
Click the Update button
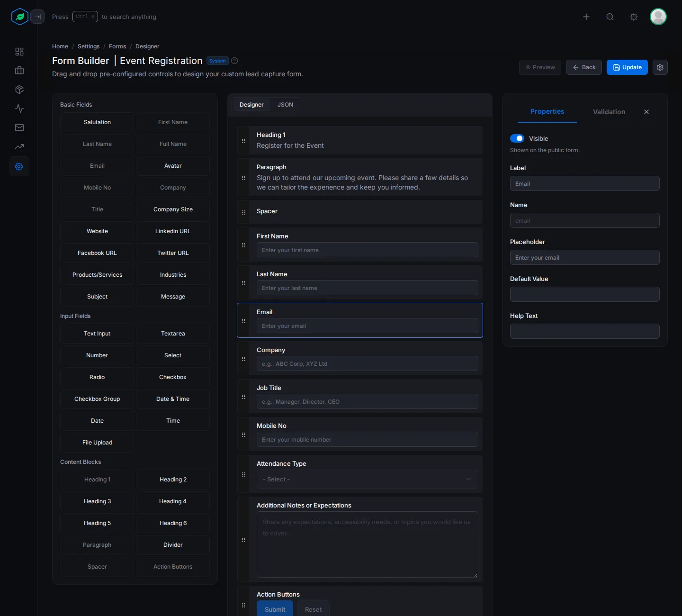(x=627, y=67)
